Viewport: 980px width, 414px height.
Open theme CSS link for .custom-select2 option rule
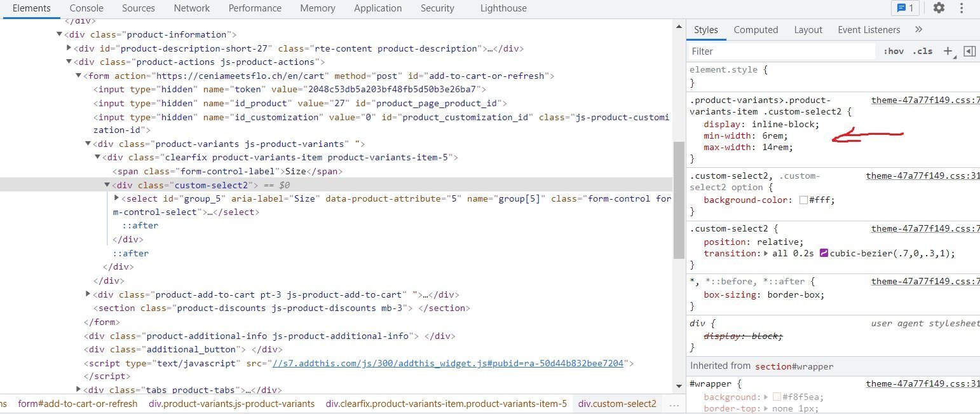(x=923, y=176)
